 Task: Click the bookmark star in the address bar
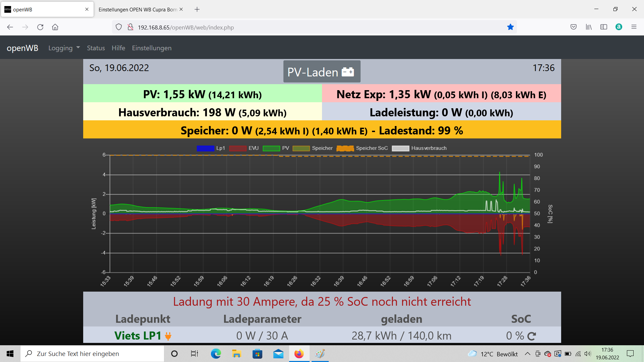click(x=510, y=27)
